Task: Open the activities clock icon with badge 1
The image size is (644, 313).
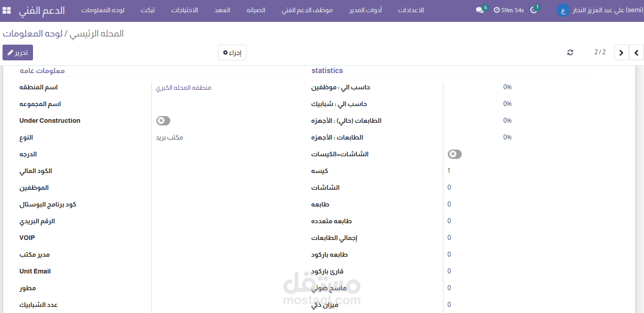Action: pos(534,10)
